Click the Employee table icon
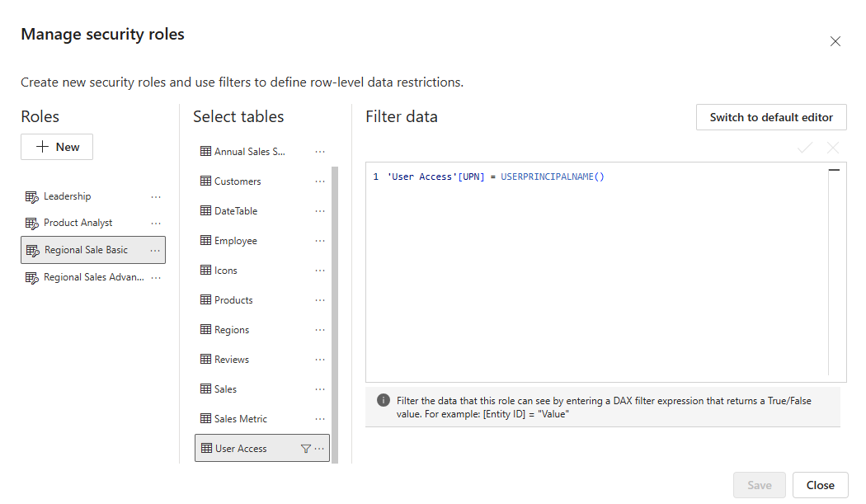 click(205, 240)
